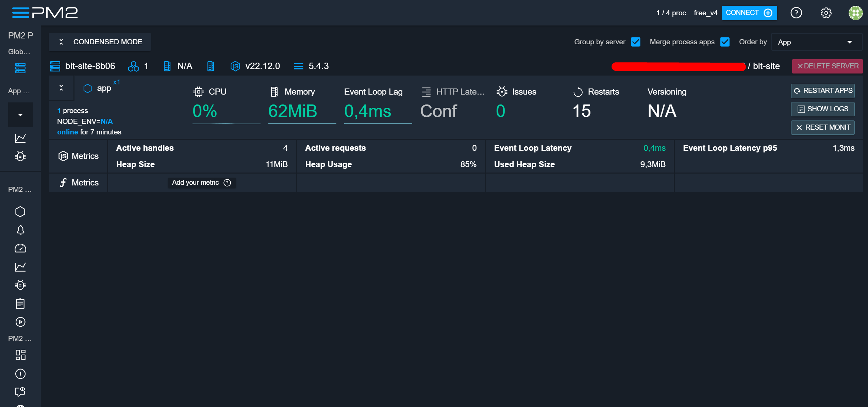Click the server icon beside bit-site-8b06

(x=55, y=66)
